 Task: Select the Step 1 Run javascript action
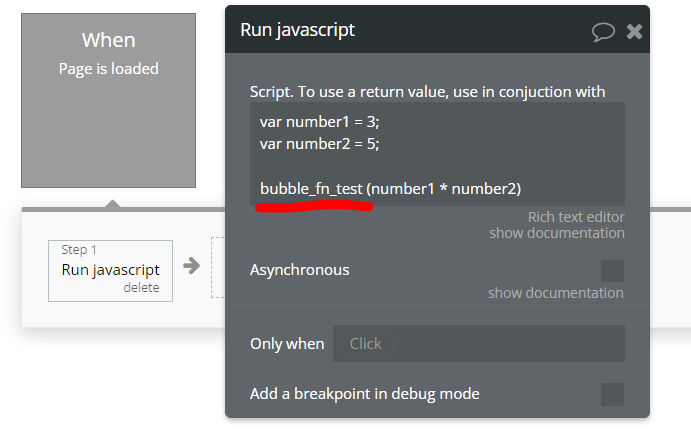point(110,271)
